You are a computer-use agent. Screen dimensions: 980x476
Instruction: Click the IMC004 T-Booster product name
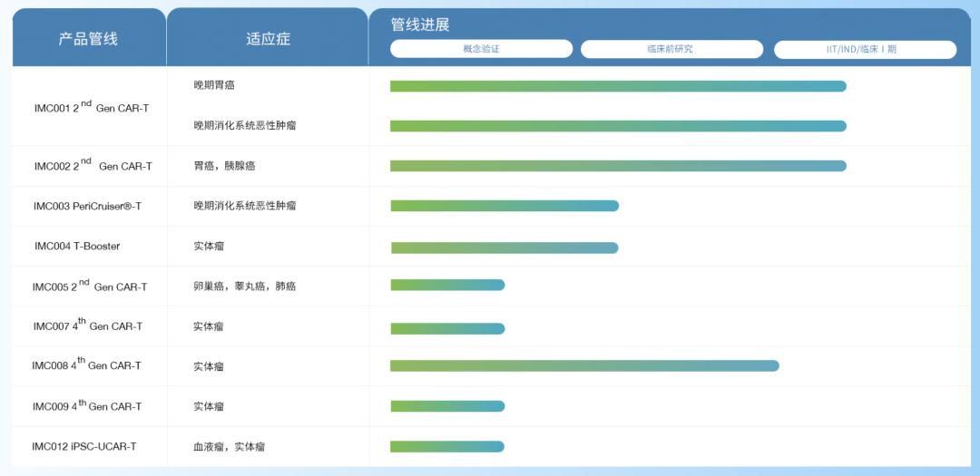click(77, 246)
